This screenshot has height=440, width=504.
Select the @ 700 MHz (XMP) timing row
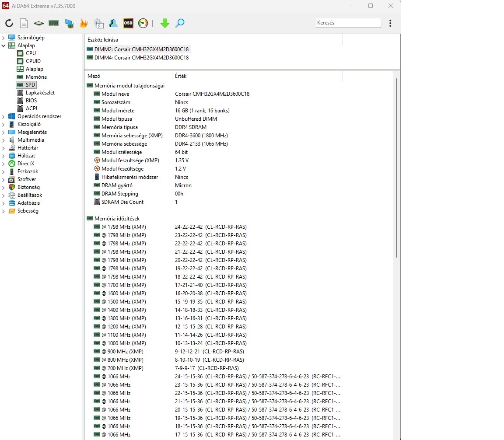213,368
